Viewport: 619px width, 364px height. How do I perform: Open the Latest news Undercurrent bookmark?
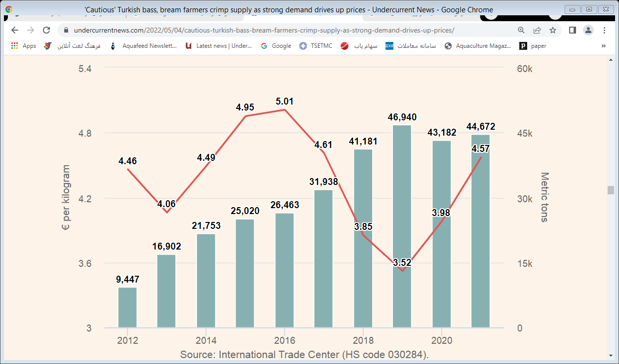219,46
